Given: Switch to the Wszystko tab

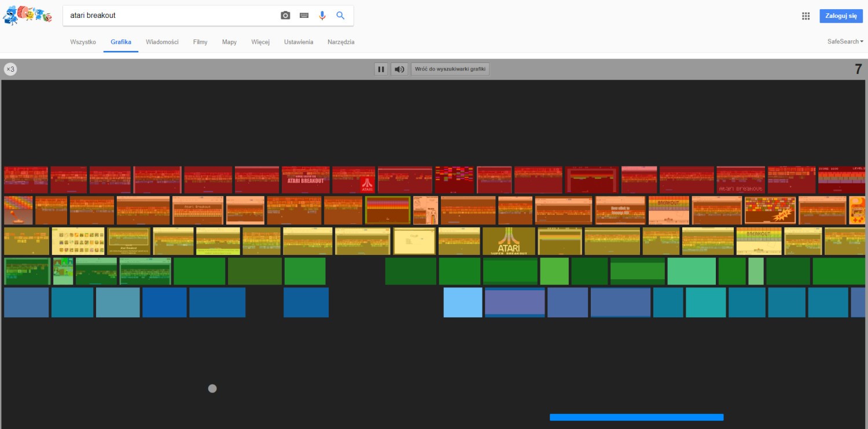Looking at the screenshot, I should click(83, 42).
